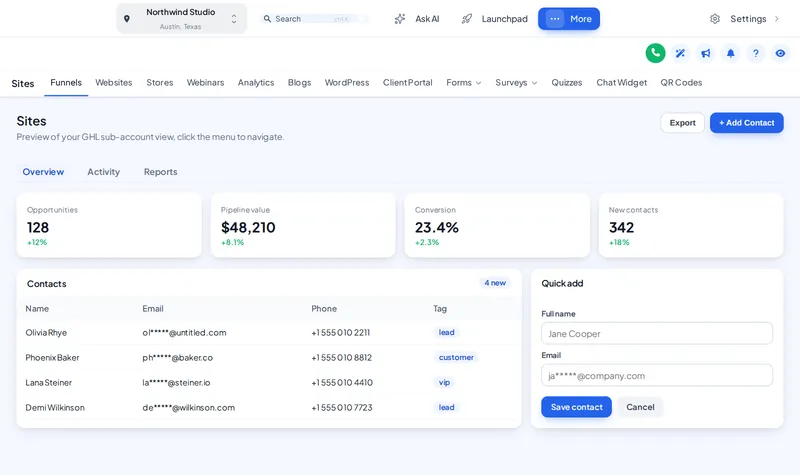Open the magic wand tools icon

point(680,53)
